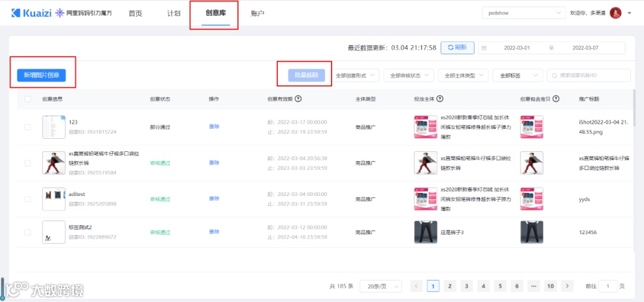The width and height of the screenshot is (644, 302).
Task: Open creative thumbnail for aditest
Action: [x=54, y=199]
